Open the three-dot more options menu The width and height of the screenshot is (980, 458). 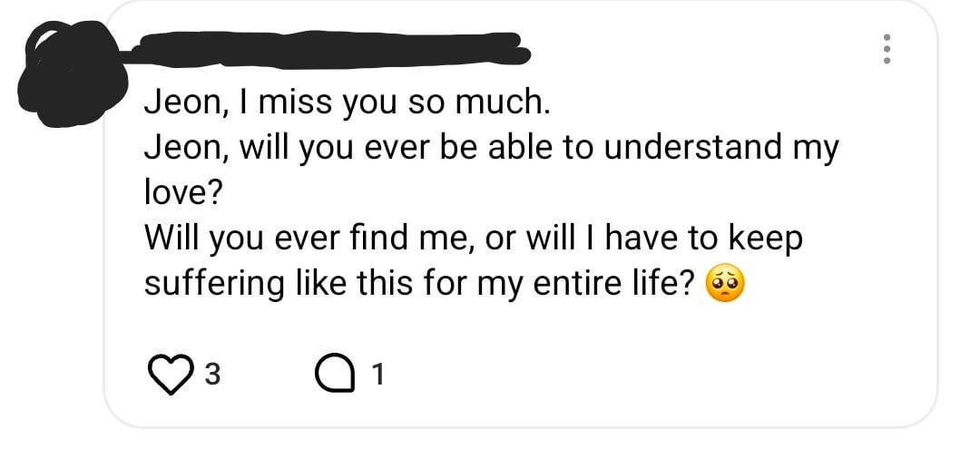[x=887, y=49]
